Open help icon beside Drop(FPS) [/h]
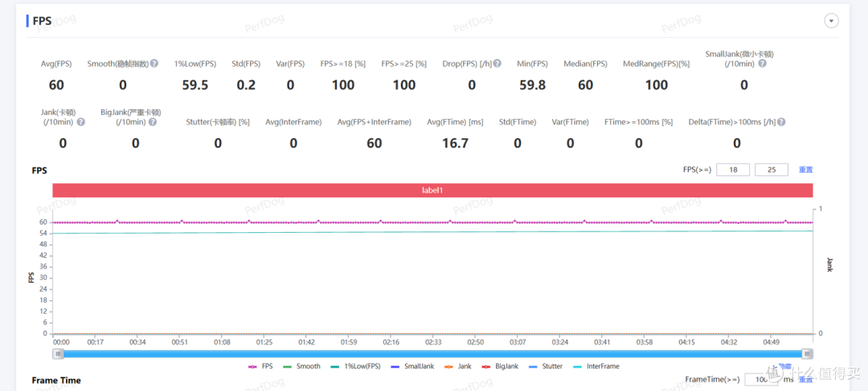868x391 pixels. tap(497, 63)
